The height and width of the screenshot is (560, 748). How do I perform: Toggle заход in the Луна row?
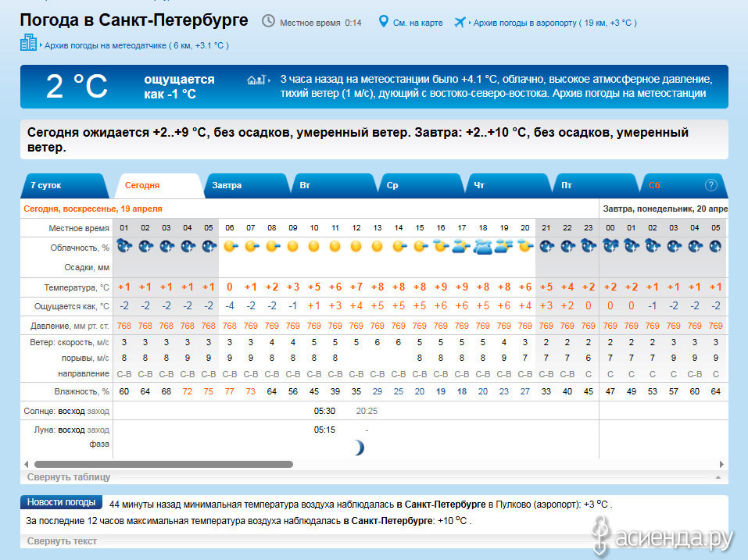click(98, 430)
